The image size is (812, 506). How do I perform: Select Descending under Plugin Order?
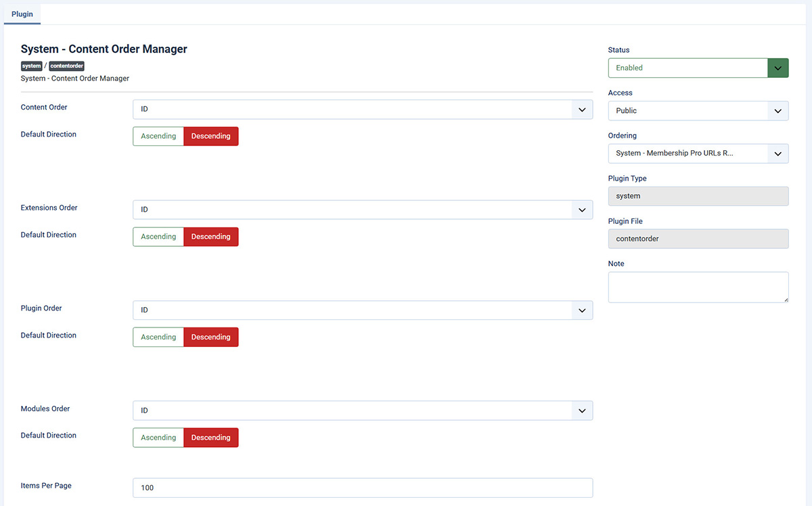tap(210, 337)
